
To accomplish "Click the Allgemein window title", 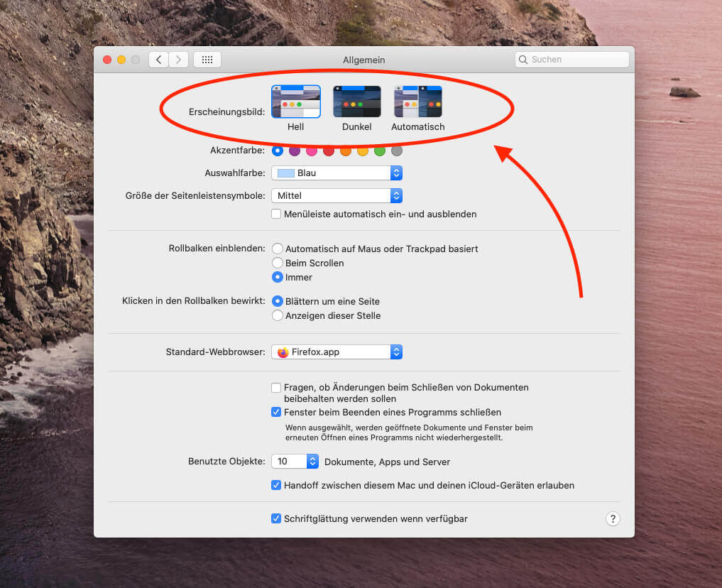I will coord(363,60).
